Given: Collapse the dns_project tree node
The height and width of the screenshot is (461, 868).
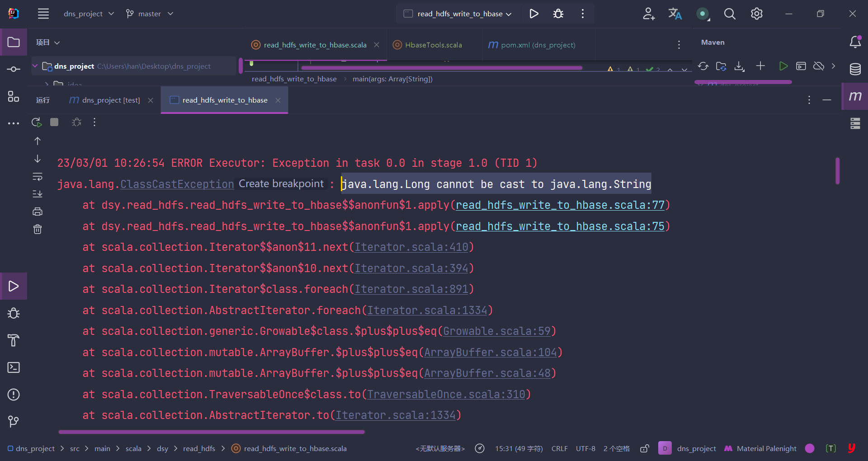Looking at the screenshot, I should (x=35, y=66).
